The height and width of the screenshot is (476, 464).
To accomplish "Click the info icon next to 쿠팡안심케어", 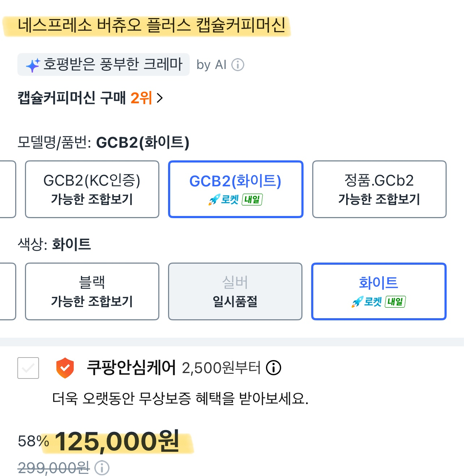I will pos(274,368).
